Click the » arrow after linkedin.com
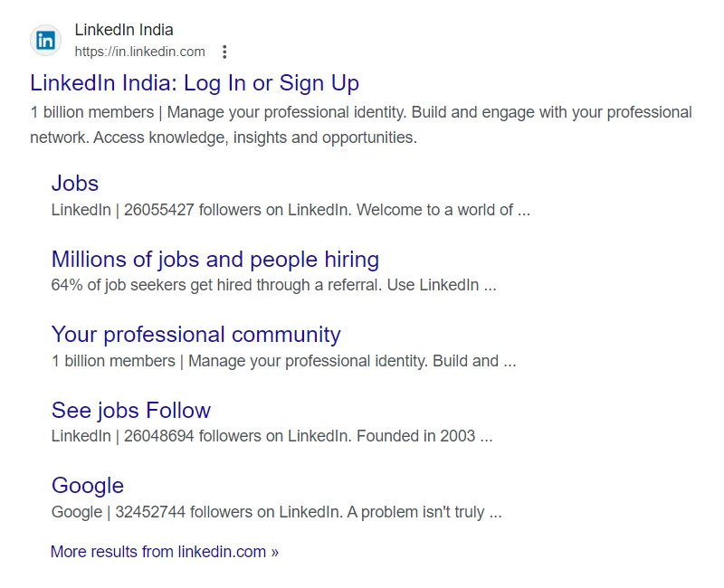The image size is (724, 588). [274, 552]
